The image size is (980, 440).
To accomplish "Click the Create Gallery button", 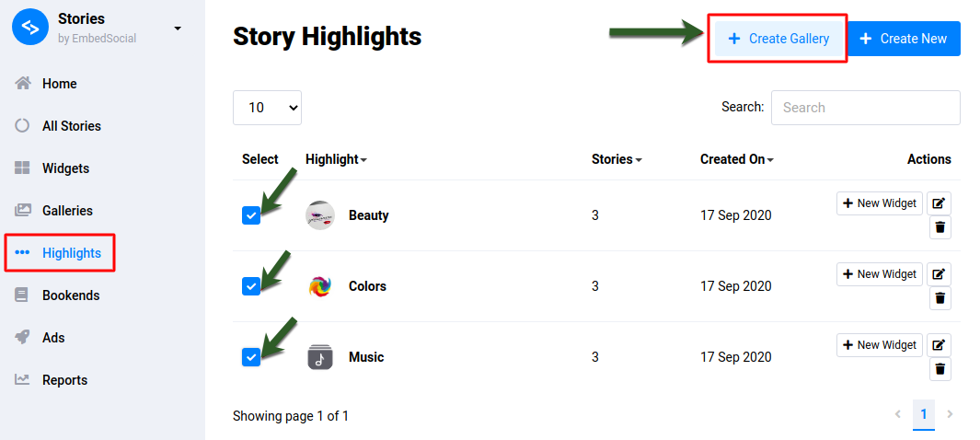I will pos(778,39).
